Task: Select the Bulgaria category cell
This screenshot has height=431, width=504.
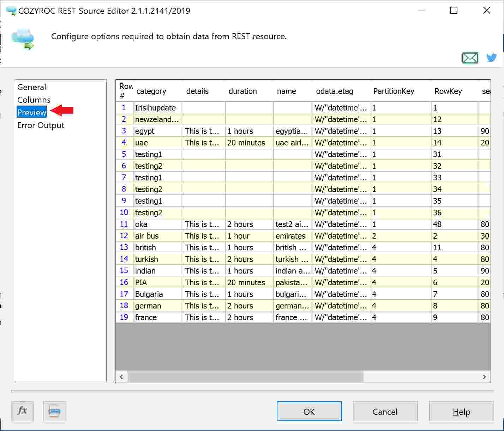Action: click(158, 294)
